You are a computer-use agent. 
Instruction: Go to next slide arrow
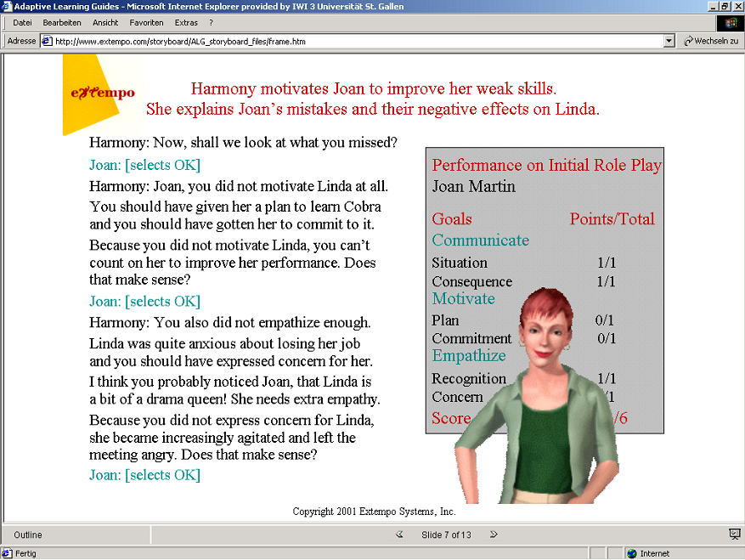point(494,535)
